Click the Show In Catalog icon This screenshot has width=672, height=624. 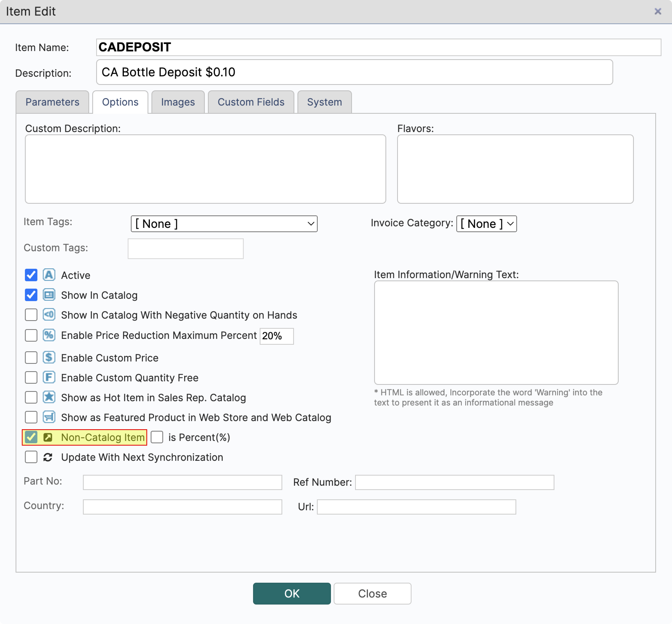point(49,295)
